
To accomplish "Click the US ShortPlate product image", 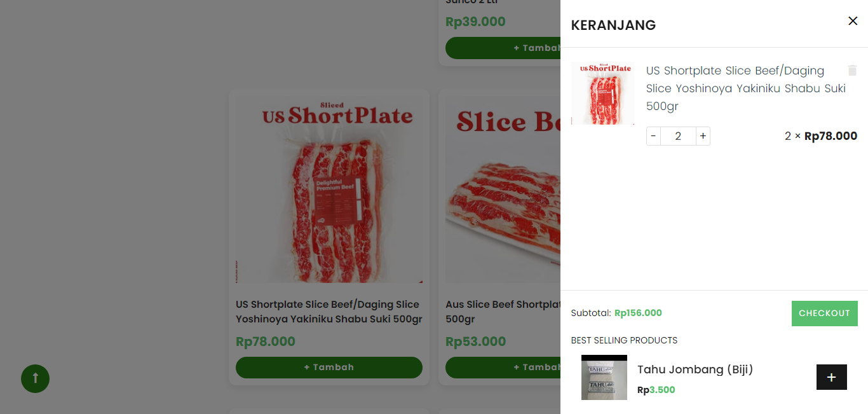I will point(329,189).
